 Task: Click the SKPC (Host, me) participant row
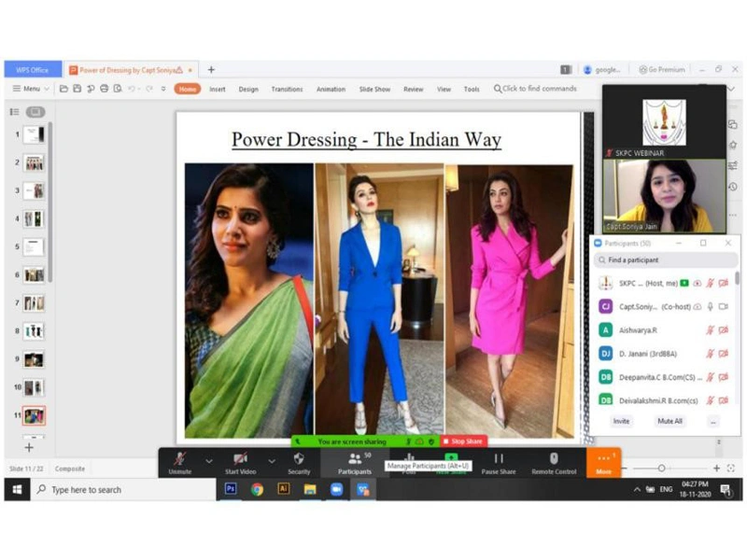pos(663,284)
